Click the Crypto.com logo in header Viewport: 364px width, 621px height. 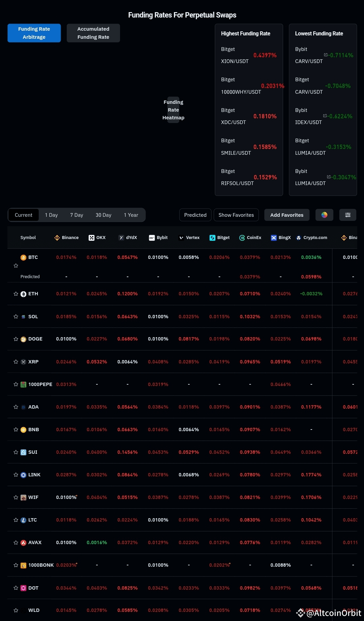coord(299,238)
